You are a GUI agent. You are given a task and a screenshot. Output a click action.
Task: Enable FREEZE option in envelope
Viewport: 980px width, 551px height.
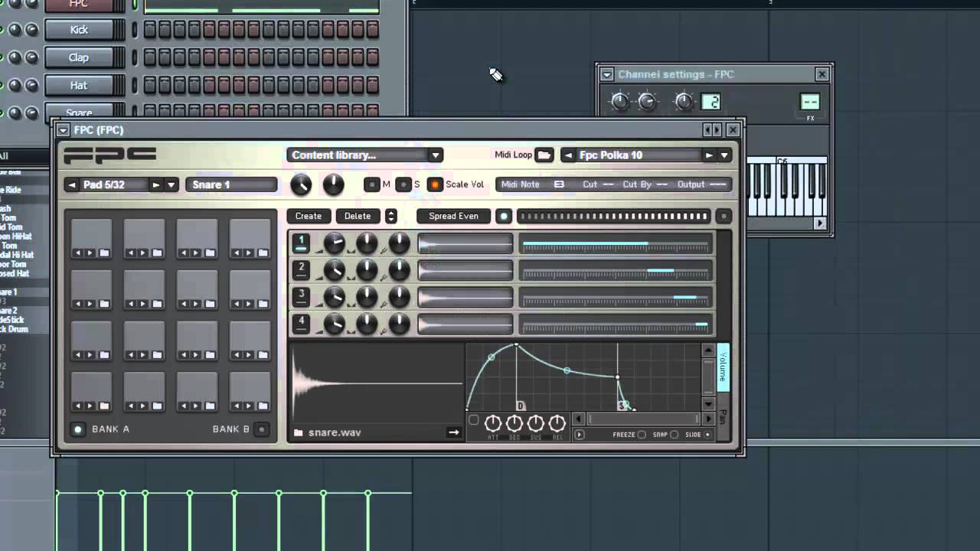click(642, 435)
